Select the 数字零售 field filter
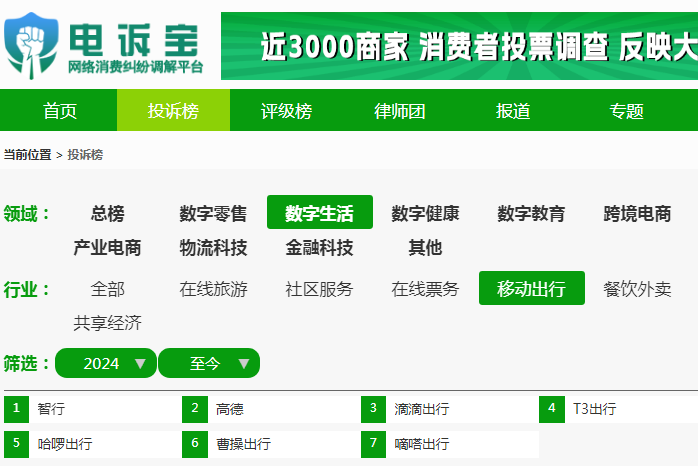Viewport: 698px width, 466px height. point(213,213)
